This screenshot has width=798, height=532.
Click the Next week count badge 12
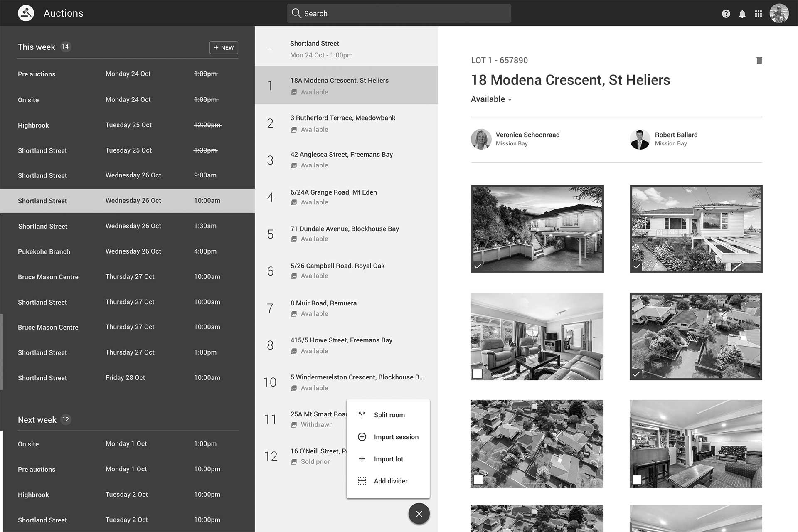[66, 420]
